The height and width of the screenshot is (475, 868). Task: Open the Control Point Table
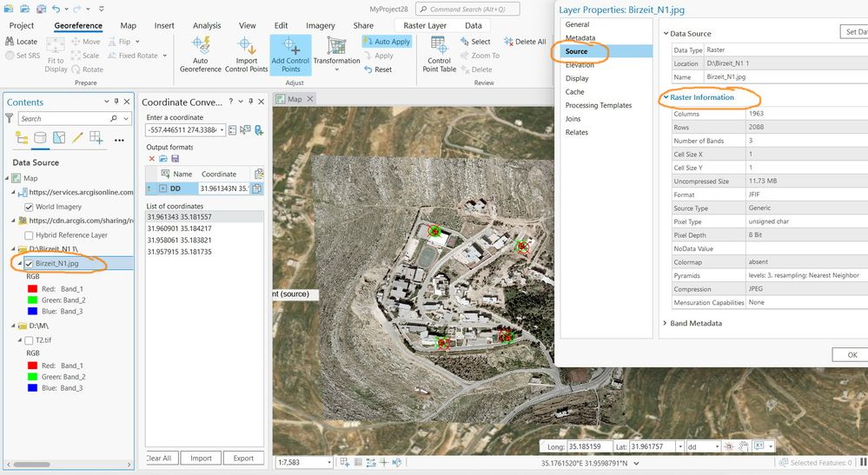tap(439, 55)
